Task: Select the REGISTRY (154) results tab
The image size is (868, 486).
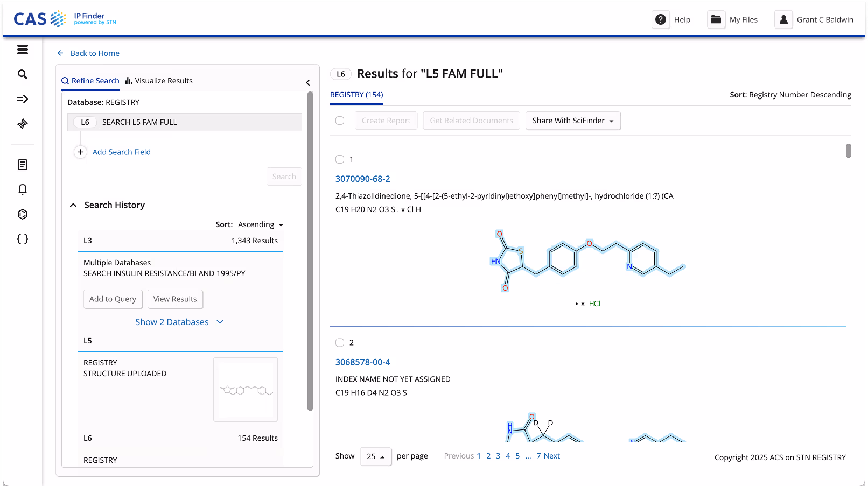Action: [356, 94]
